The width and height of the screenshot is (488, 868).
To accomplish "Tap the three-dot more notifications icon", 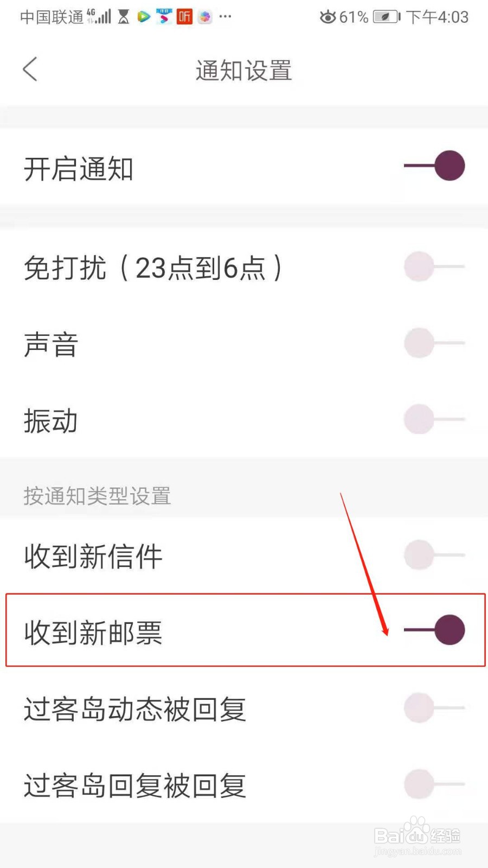I will pyautogui.click(x=226, y=17).
